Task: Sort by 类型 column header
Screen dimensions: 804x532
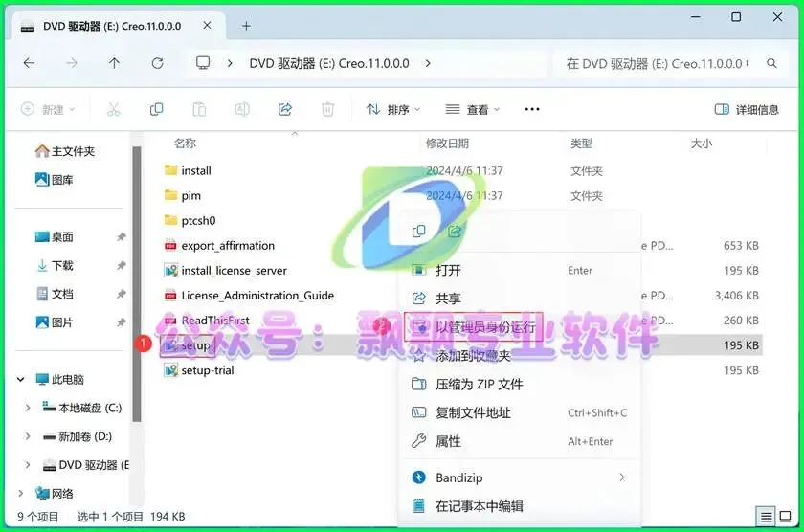Action: (582, 144)
